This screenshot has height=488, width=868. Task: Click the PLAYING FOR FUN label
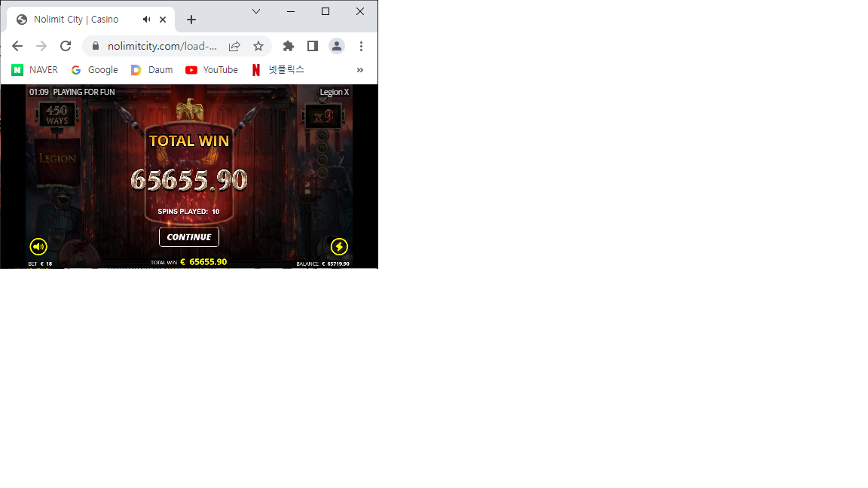84,92
